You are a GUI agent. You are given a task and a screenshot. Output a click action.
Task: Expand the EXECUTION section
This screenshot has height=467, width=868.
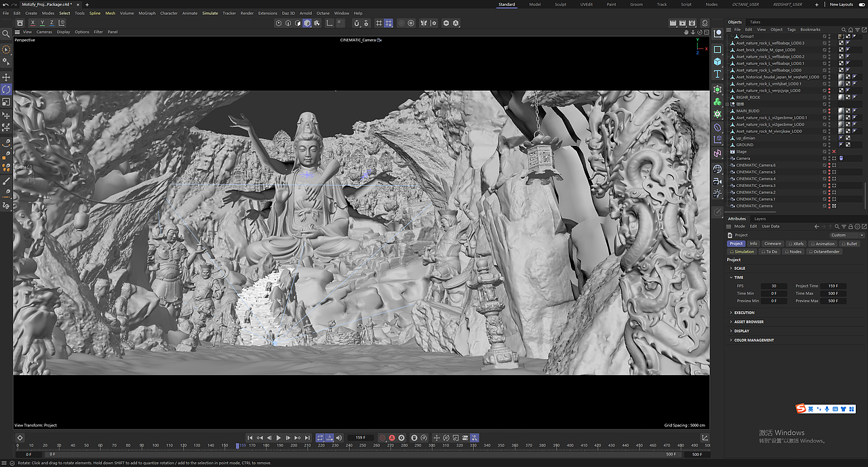(731, 313)
